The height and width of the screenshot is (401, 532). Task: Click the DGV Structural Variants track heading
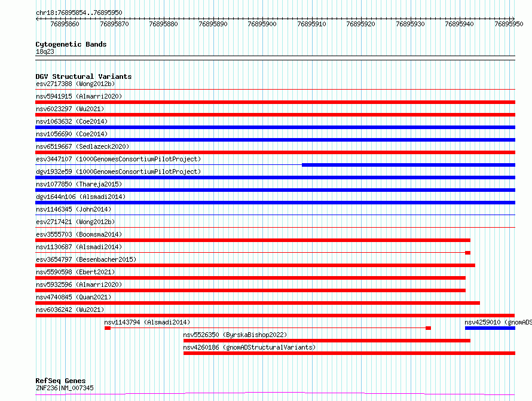point(84,76)
